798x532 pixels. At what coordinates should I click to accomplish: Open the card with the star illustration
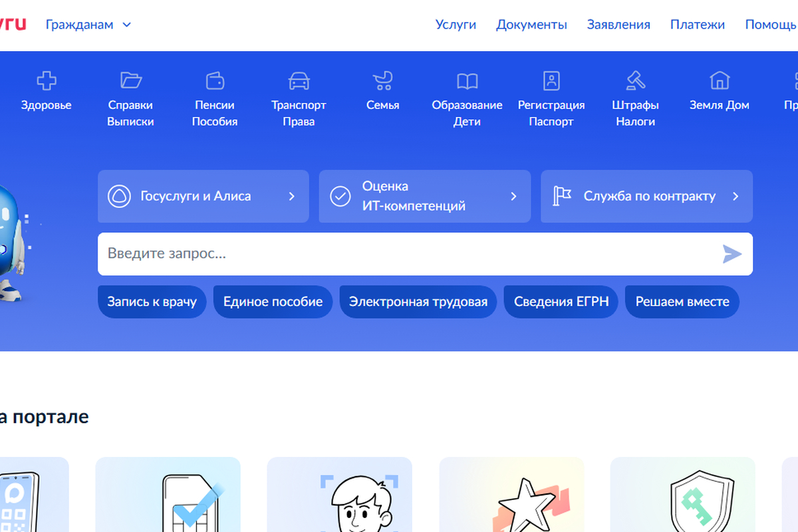pyautogui.click(x=511, y=494)
